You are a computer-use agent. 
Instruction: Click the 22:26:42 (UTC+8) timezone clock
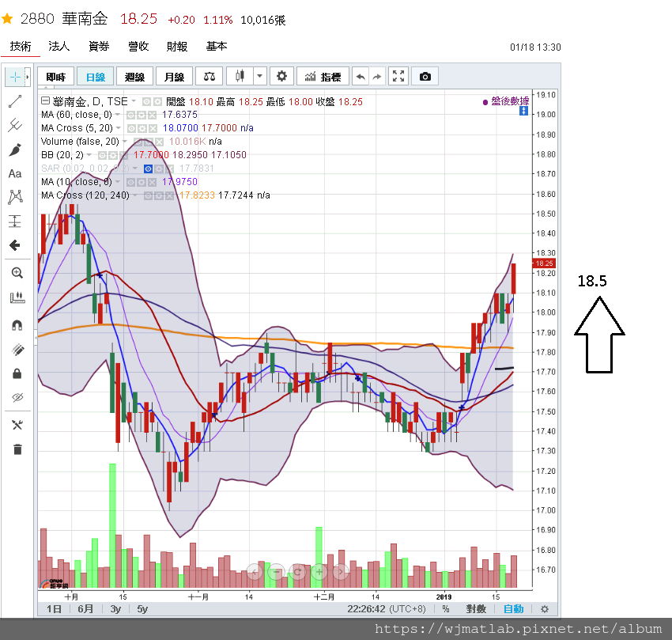386,609
